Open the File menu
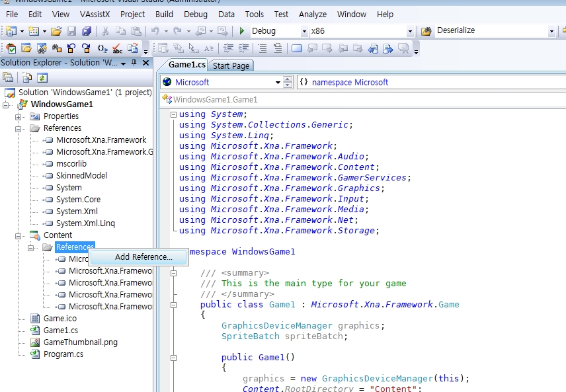Screen dimensions: 566x392 (12, 15)
